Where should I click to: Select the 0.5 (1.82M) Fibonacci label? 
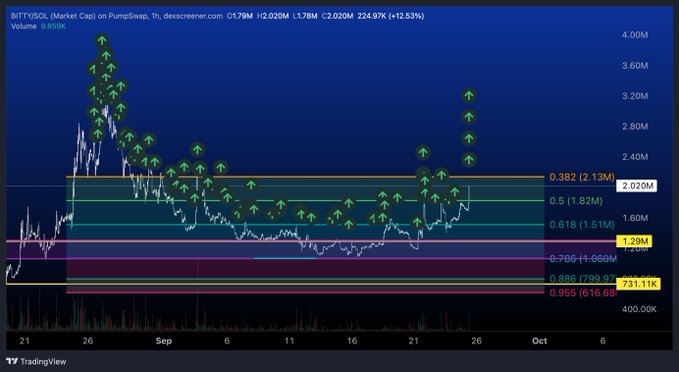[576, 201]
